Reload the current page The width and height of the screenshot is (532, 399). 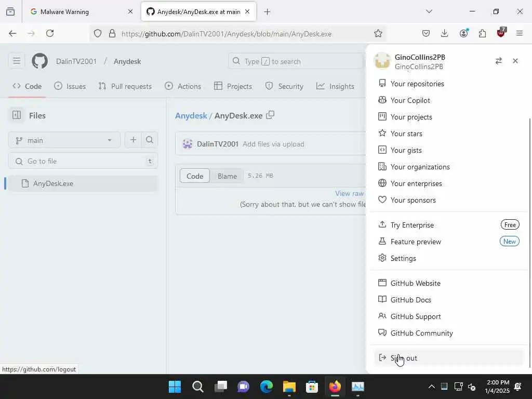pyautogui.click(x=50, y=33)
